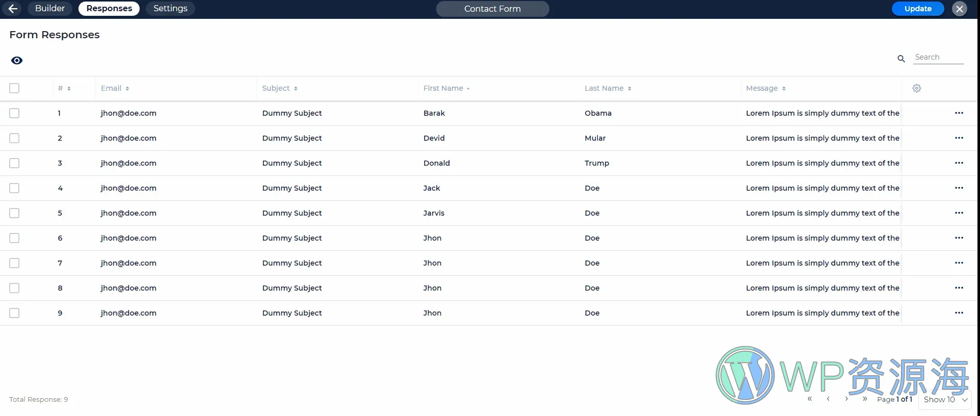980x416 pixels.
Task: Expand the Show 10 rows dropdown
Action: 945,400
